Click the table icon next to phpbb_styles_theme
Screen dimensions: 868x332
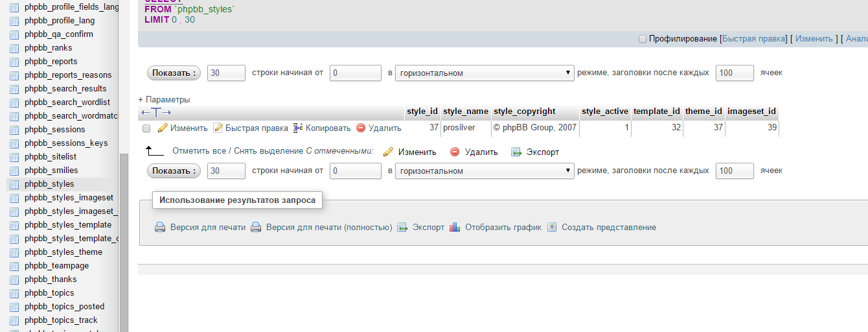click(14, 252)
